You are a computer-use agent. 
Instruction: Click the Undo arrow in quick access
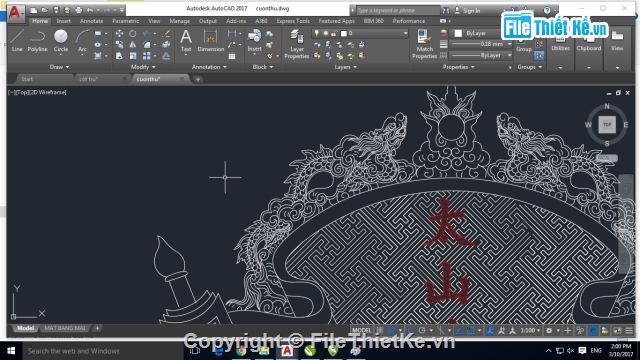(90, 10)
